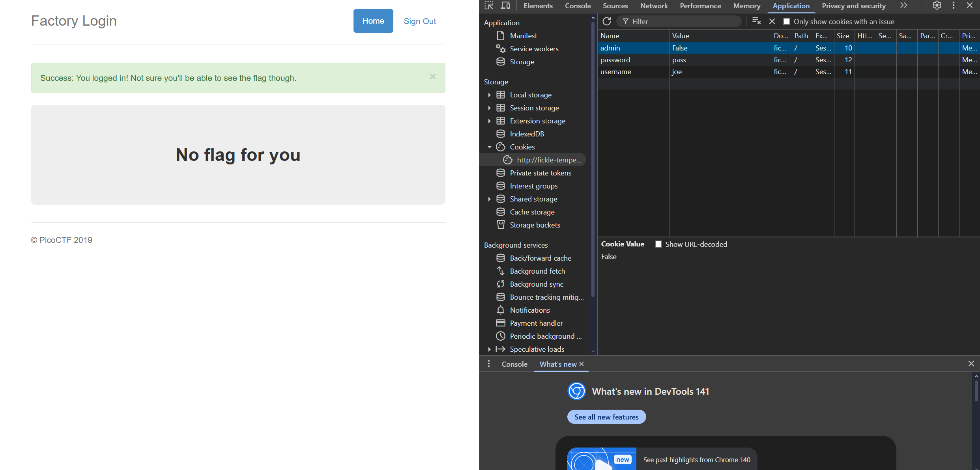
Task: Click the clear all cookies icon
Action: [756, 21]
